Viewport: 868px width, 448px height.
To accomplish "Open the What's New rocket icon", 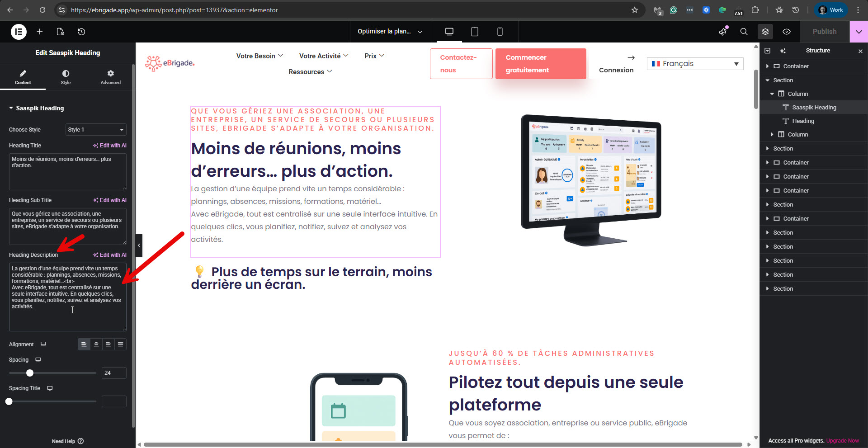I will coord(723,32).
